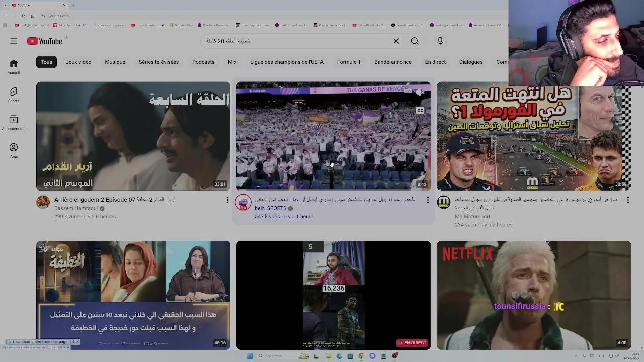Click the browser back arrow
644x362 pixels.
[6, 16]
